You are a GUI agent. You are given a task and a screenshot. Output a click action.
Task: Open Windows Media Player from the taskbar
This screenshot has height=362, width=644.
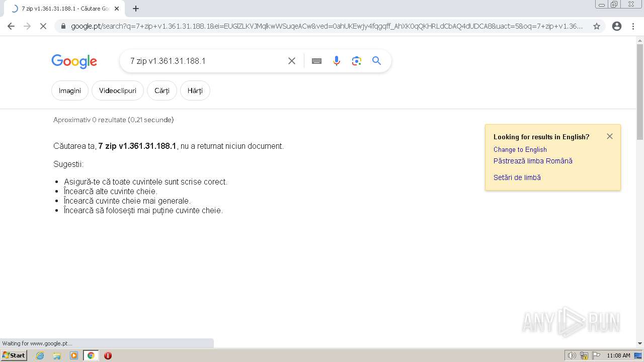pos(74,355)
